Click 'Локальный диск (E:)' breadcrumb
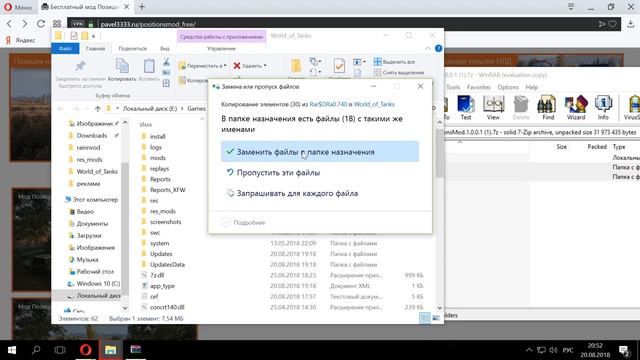 pyautogui.click(x=150, y=109)
